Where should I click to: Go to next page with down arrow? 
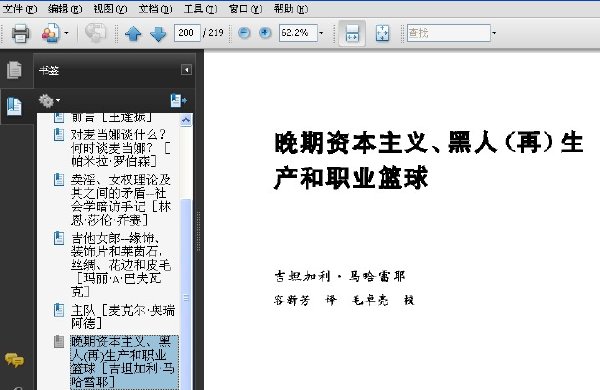coord(158,34)
